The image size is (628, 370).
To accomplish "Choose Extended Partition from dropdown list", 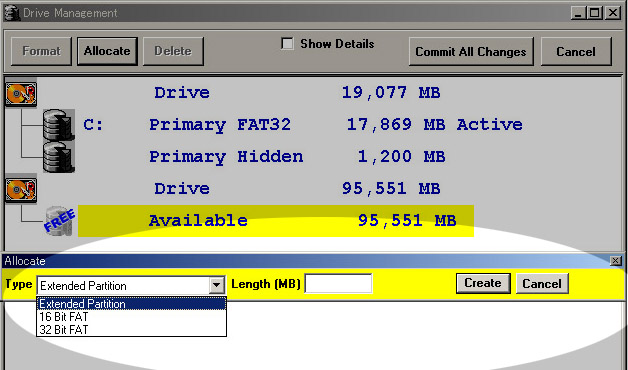I will (131, 304).
